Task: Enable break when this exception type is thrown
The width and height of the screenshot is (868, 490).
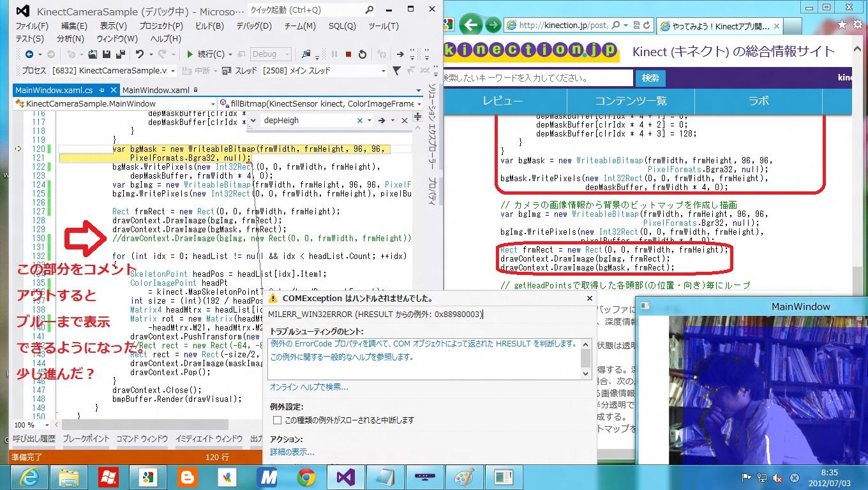Action: (x=277, y=420)
